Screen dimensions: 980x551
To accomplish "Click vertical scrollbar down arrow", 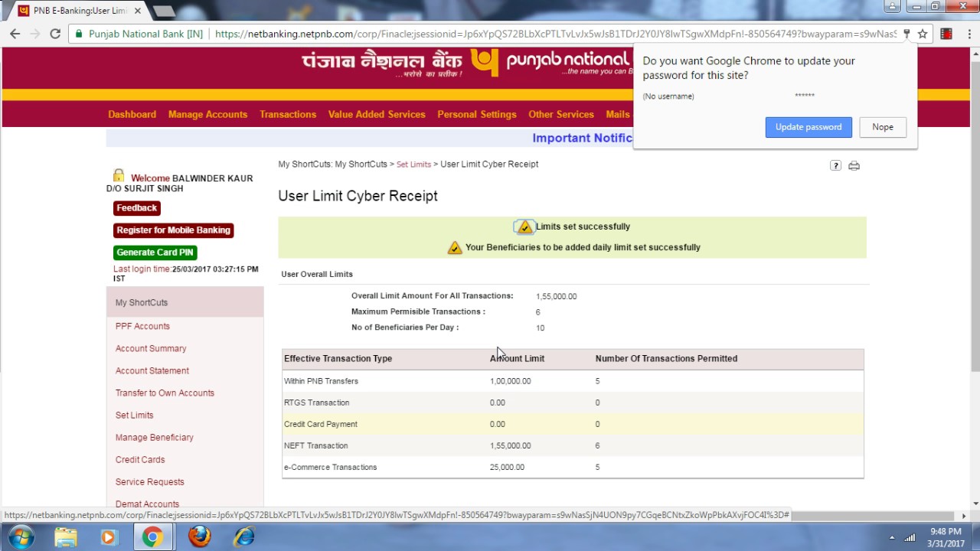I will click(x=975, y=504).
